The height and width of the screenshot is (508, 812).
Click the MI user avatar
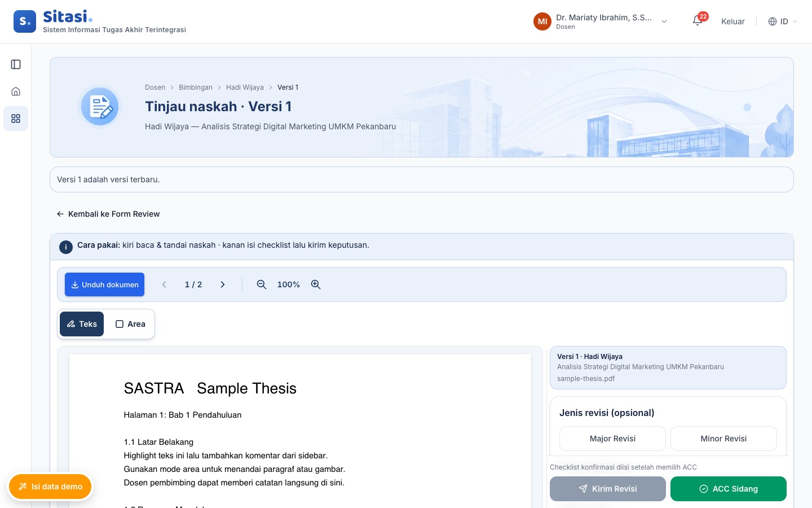point(542,21)
